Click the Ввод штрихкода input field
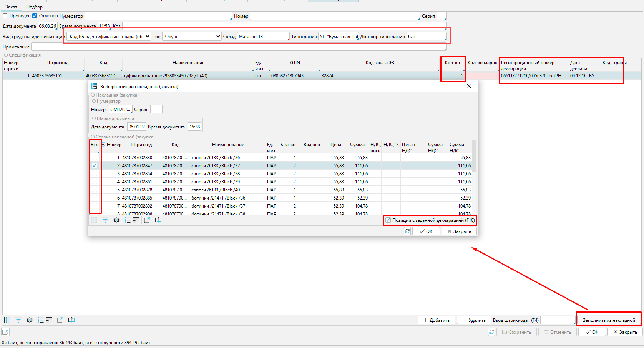This screenshot has width=644, height=348. tap(557, 320)
